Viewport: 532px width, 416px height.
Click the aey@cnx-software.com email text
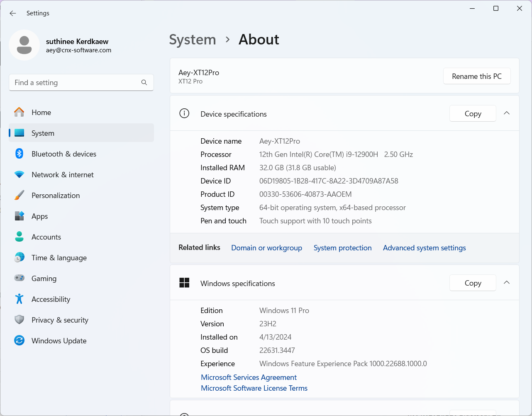[78, 50]
